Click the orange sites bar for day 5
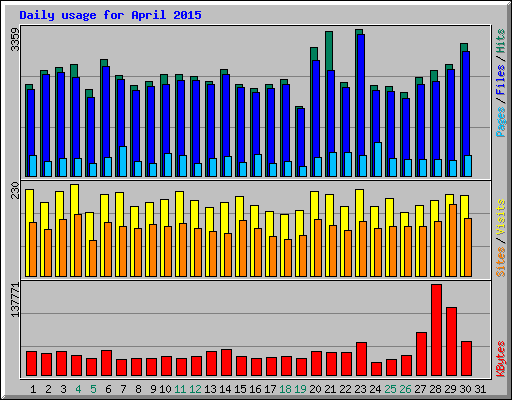 pyautogui.click(x=93, y=258)
